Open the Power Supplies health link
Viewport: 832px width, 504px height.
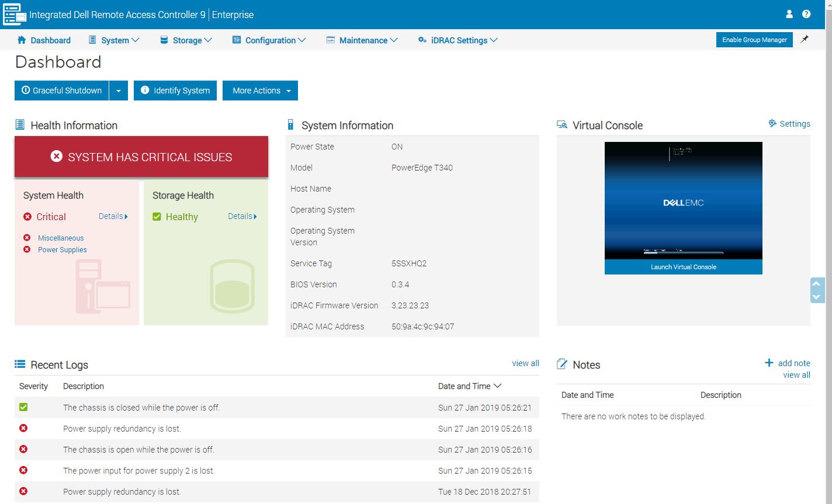point(62,250)
